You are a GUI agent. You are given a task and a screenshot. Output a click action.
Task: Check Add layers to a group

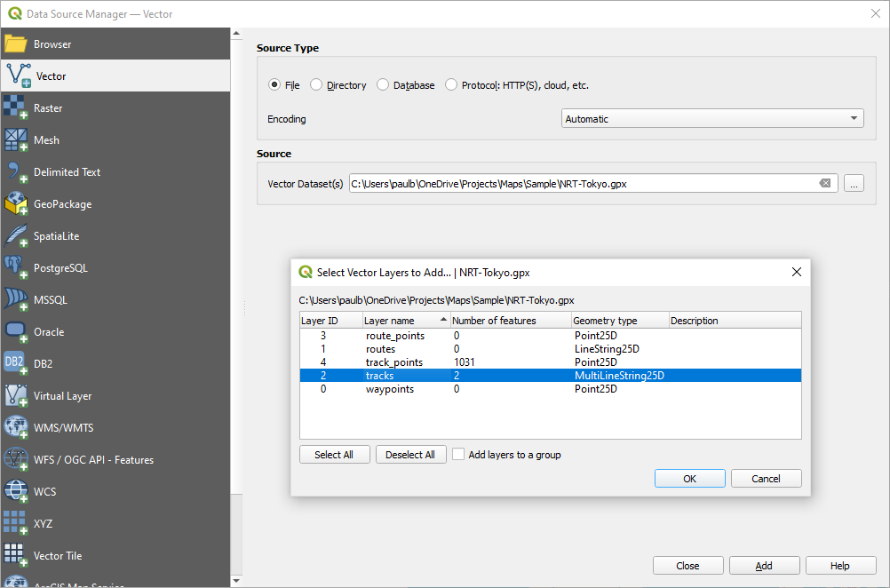tap(458, 454)
